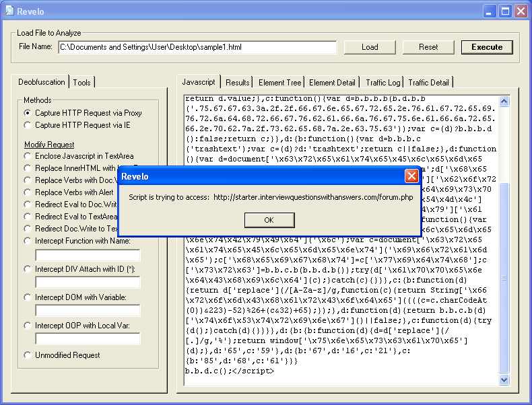Focus the File Name input field
The image size is (532, 405).
coord(197,47)
